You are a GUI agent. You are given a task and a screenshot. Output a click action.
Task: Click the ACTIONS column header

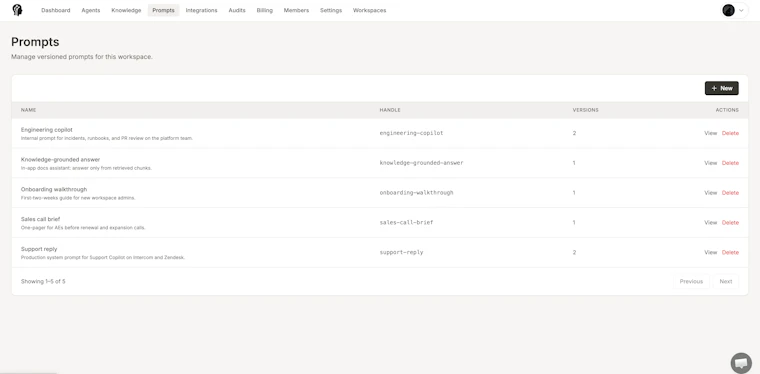coord(727,110)
